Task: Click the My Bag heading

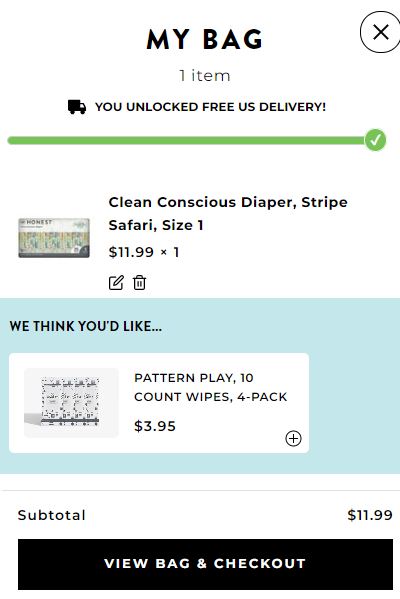Action: click(x=205, y=39)
